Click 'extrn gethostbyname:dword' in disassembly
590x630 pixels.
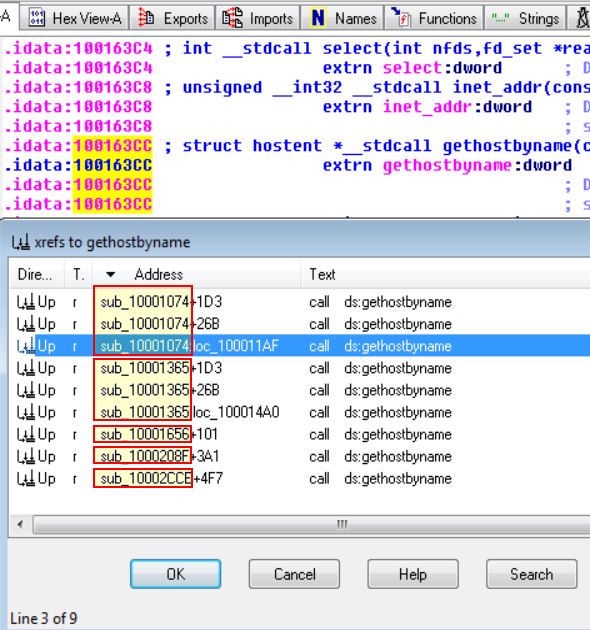click(447, 166)
